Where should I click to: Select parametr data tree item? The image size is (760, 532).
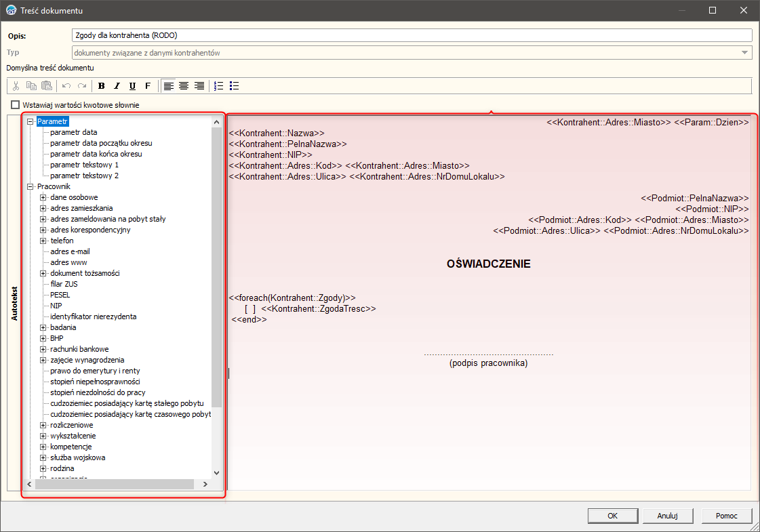[x=74, y=132]
